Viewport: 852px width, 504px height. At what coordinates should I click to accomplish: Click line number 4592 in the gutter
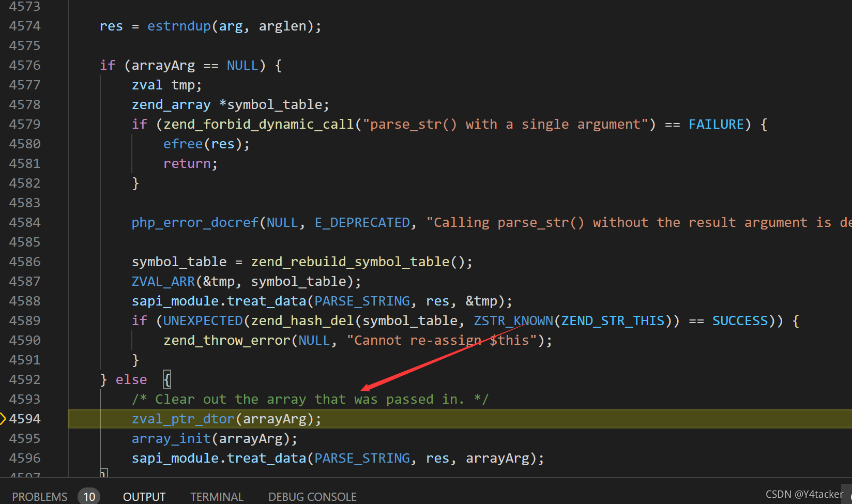coord(25,379)
